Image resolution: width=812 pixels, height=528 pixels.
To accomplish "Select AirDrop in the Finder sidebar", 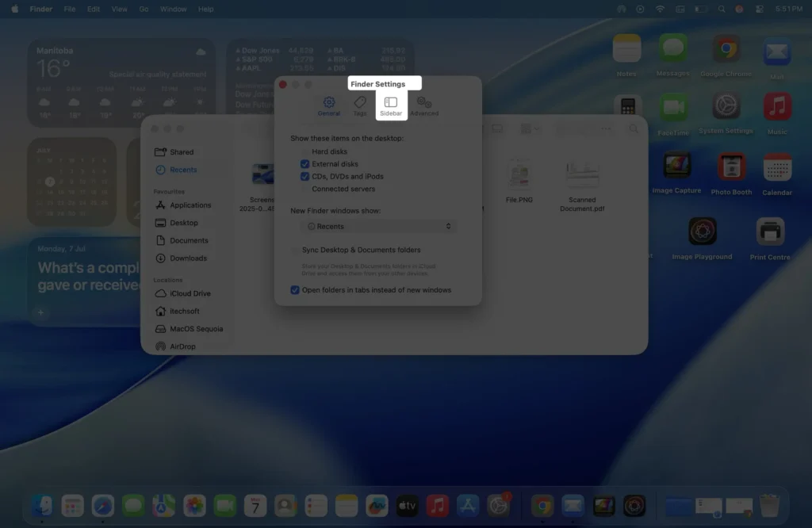I will pos(184,346).
